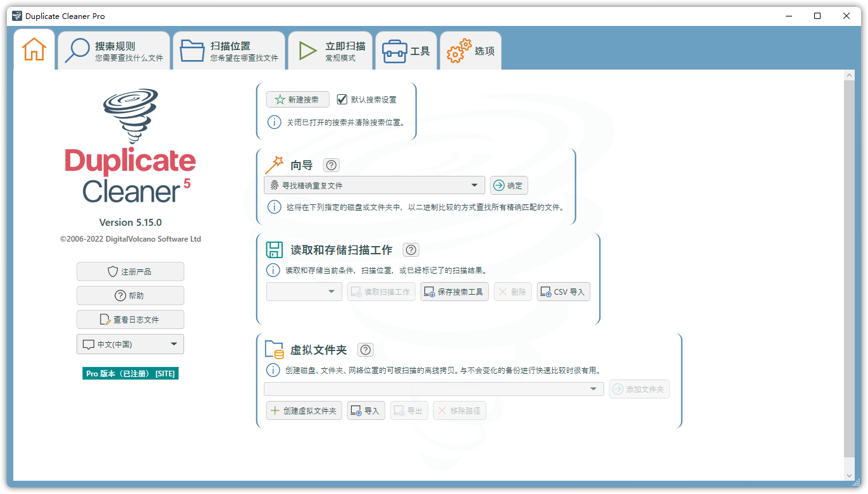Viewport: 868px width, 494px height.
Task: Click the 保存搜索工具 button
Action: pyautogui.click(x=454, y=292)
